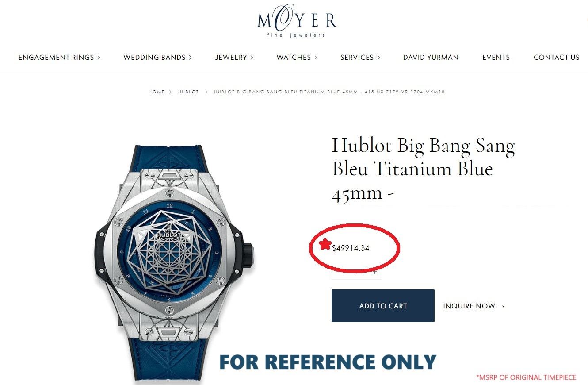Click the Home breadcrumb link
This screenshot has height=385, width=588.
(x=157, y=92)
